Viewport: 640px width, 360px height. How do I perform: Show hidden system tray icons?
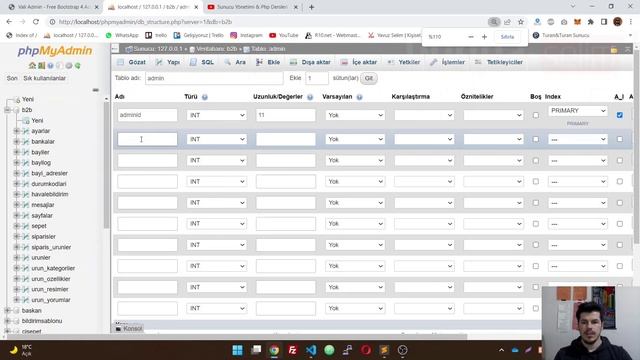(x=501, y=350)
